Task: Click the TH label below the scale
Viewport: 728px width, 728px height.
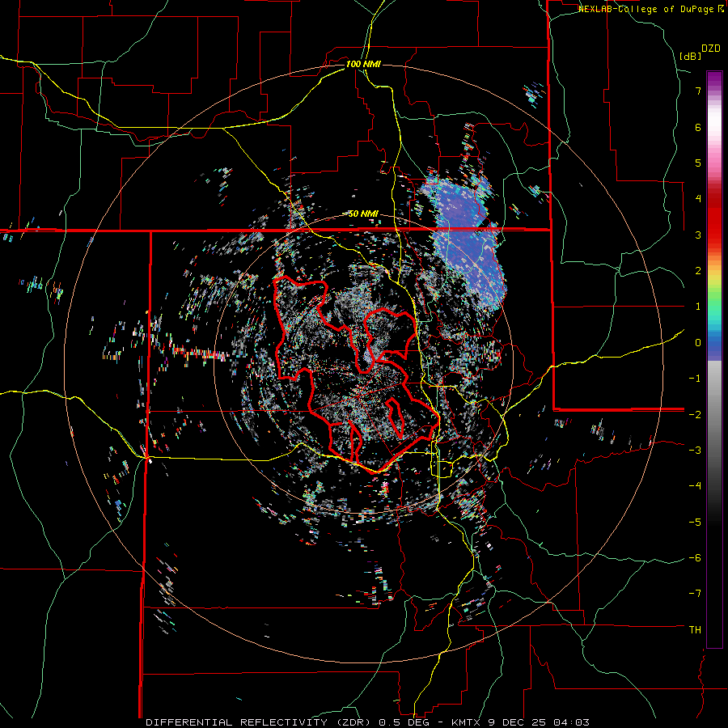Action: click(x=695, y=630)
